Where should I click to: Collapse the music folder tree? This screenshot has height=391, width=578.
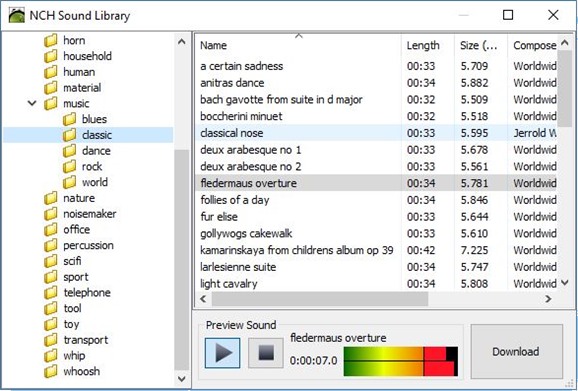click(x=32, y=104)
